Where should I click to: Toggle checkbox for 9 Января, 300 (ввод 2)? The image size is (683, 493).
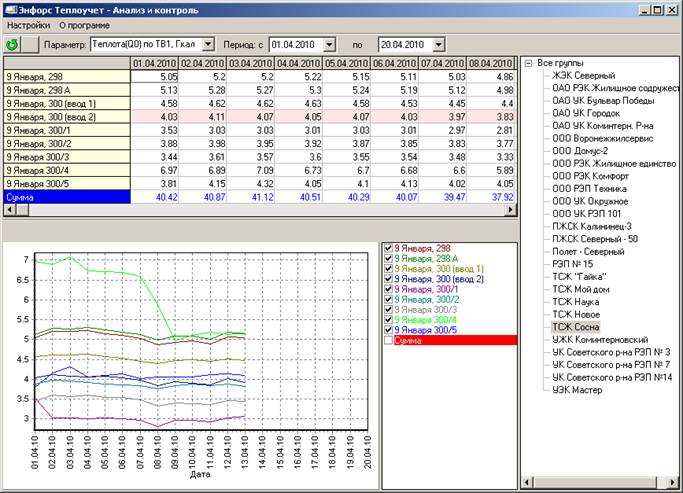(389, 279)
